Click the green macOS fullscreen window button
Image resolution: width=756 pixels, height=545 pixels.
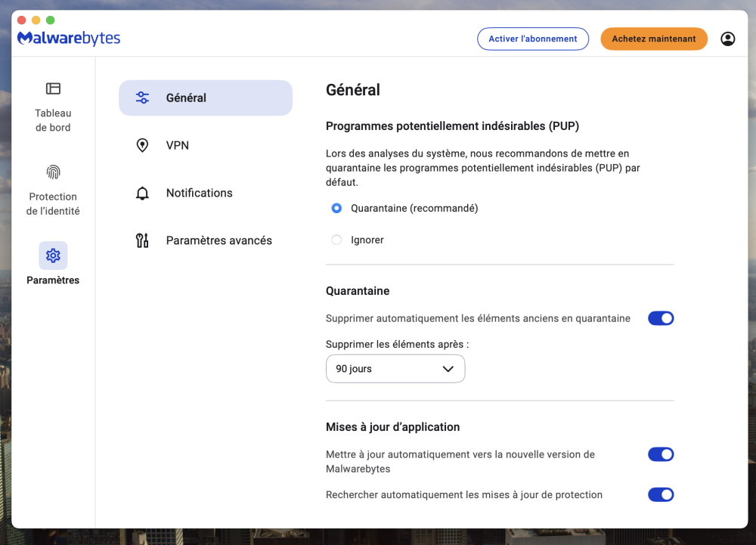[51, 20]
